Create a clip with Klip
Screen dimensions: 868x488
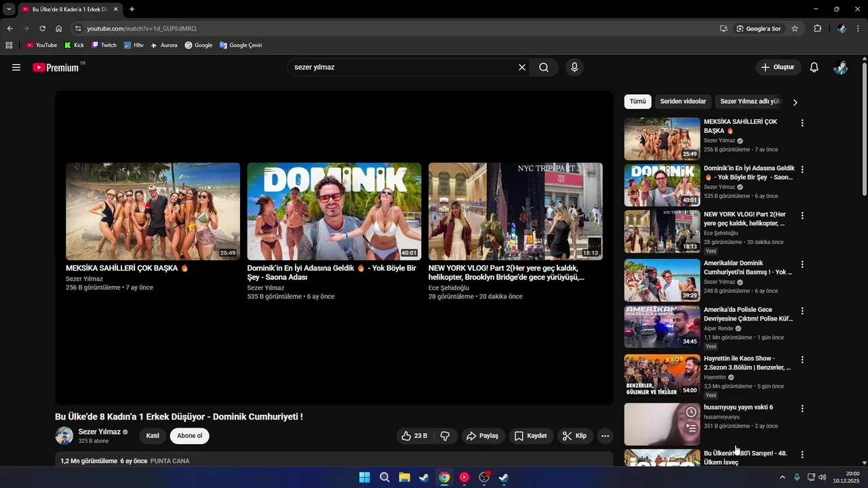tap(574, 436)
